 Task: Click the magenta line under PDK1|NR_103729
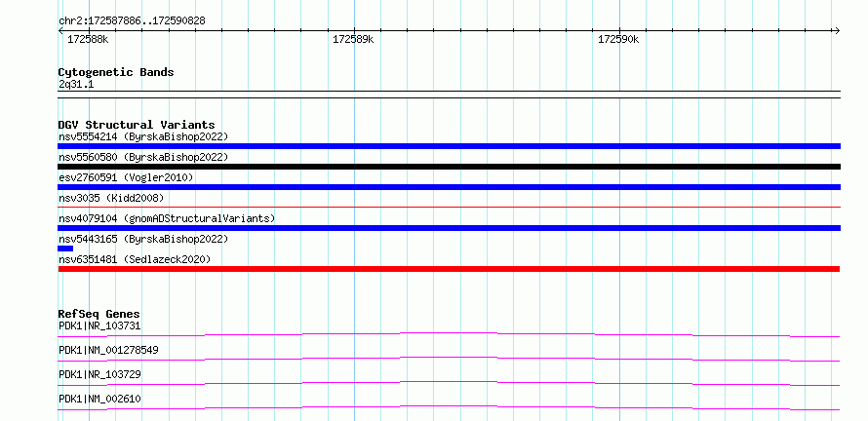[449, 383]
